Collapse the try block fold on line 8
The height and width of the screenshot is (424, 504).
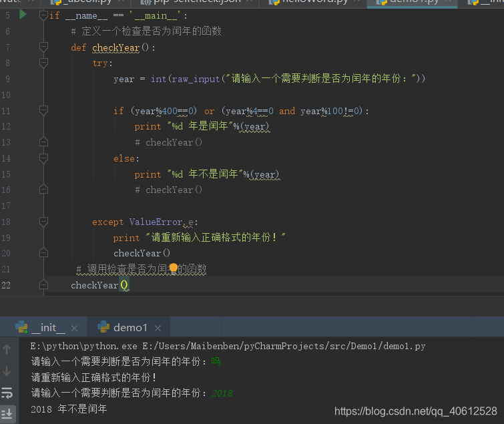pos(43,63)
